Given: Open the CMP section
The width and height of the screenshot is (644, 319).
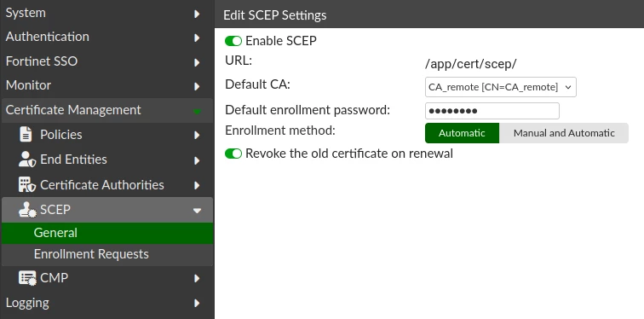Looking at the screenshot, I should click(x=107, y=278).
